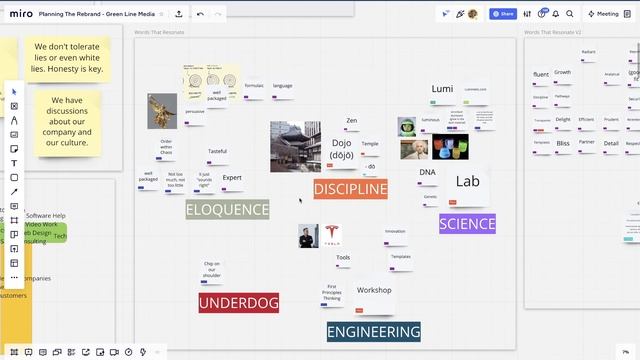The width and height of the screenshot is (640, 360).
Task: Click the reactions confetti icon
Action: [460, 14]
